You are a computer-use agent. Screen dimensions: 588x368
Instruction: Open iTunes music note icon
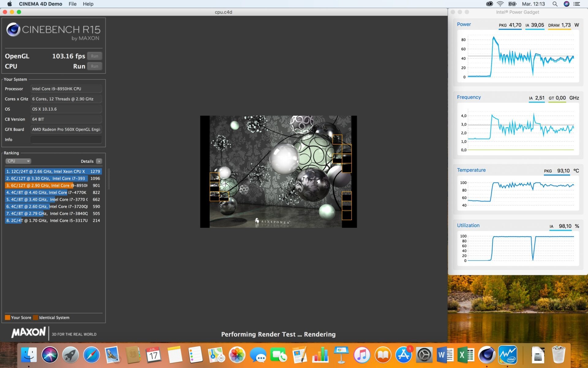[x=362, y=355]
